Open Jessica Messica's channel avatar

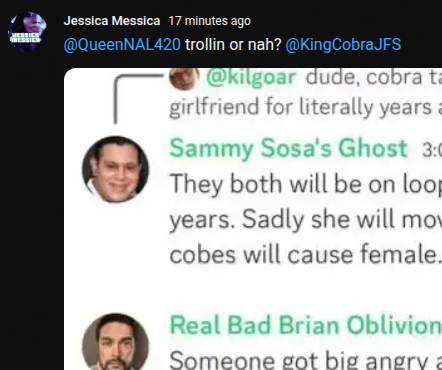click(27, 32)
